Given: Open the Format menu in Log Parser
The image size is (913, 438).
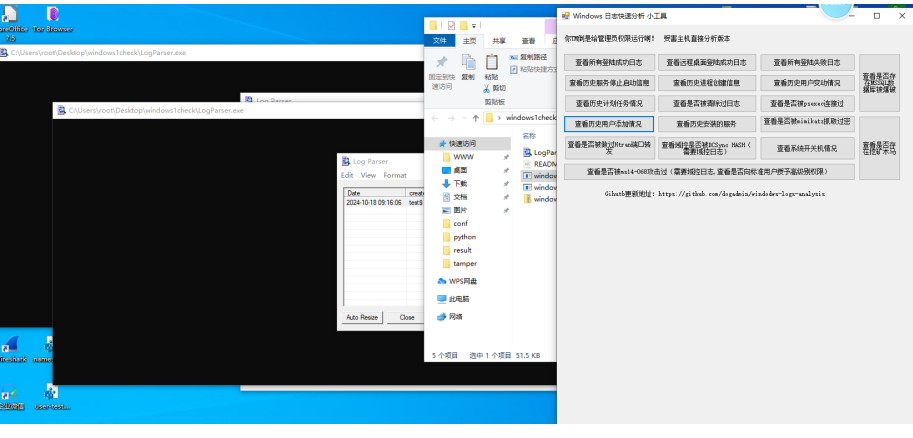Looking at the screenshot, I should tap(395, 175).
